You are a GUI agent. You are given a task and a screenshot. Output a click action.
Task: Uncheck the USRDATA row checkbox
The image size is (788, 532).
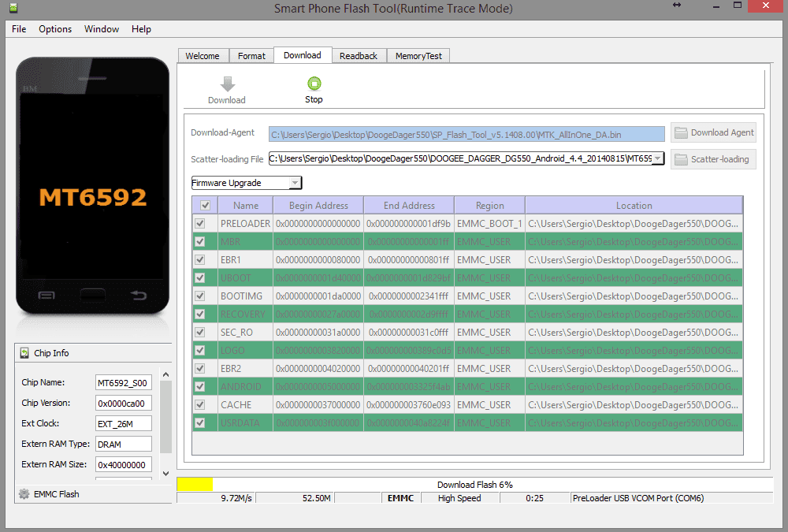(x=200, y=422)
